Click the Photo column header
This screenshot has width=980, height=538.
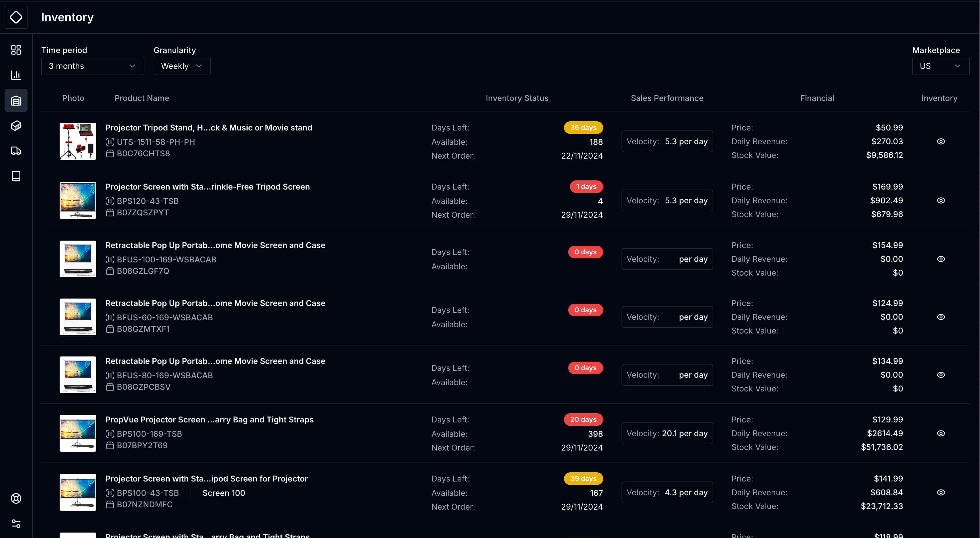pyautogui.click(x=73, y=98)
